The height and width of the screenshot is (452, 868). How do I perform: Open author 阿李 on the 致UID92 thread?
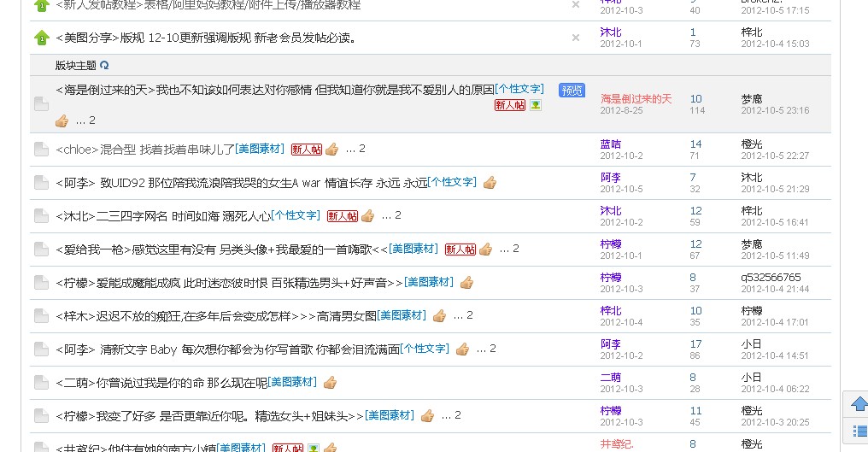point(611,177)
